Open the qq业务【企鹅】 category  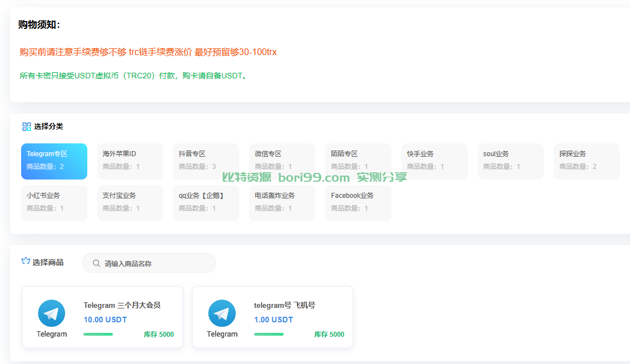tap(206, 203)
